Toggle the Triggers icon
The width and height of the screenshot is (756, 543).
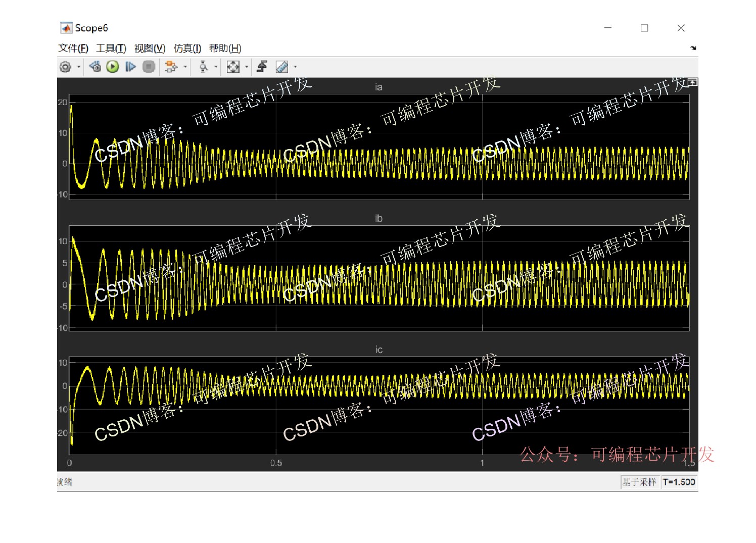[262, 67]
